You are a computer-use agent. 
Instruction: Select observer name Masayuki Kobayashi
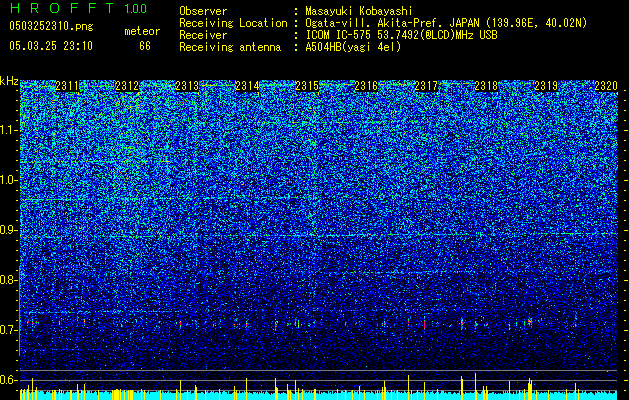click(x=359, y=12)
